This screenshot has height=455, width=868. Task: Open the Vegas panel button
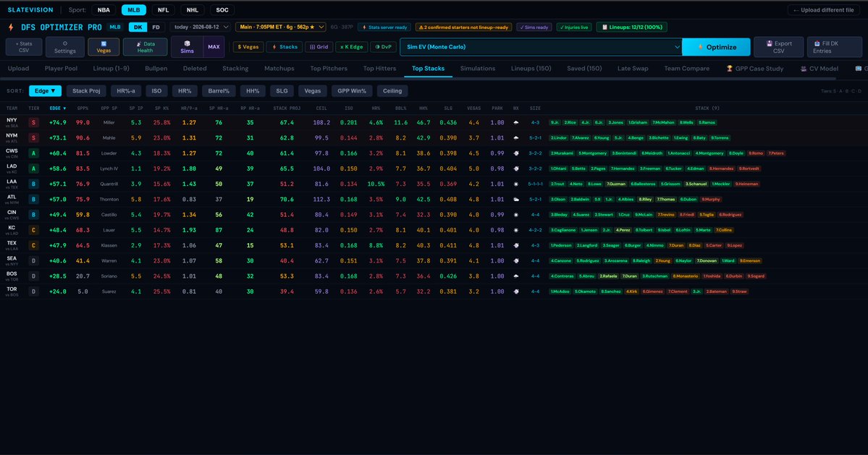[104, 47]
